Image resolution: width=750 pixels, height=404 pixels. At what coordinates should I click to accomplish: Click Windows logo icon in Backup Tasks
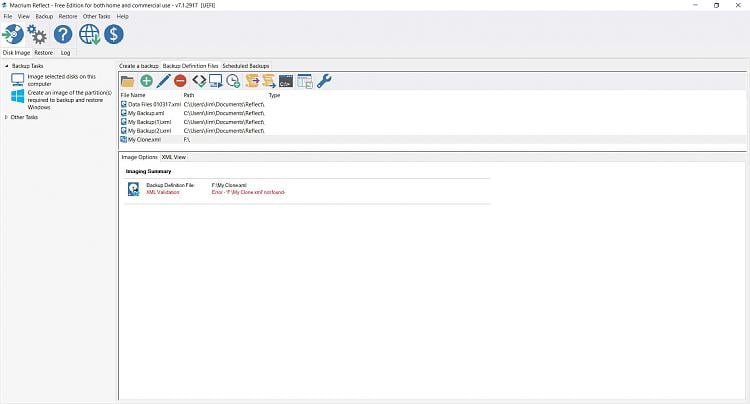[18, 96]
